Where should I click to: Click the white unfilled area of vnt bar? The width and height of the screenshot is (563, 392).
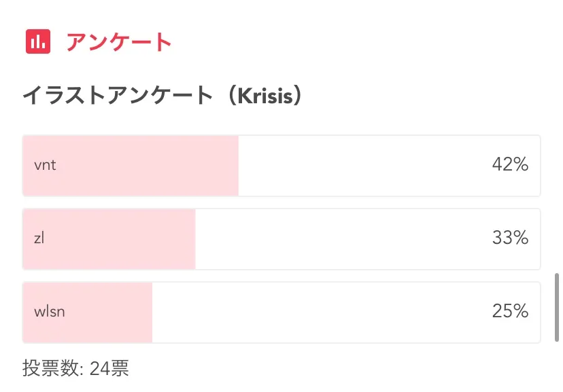360,166
